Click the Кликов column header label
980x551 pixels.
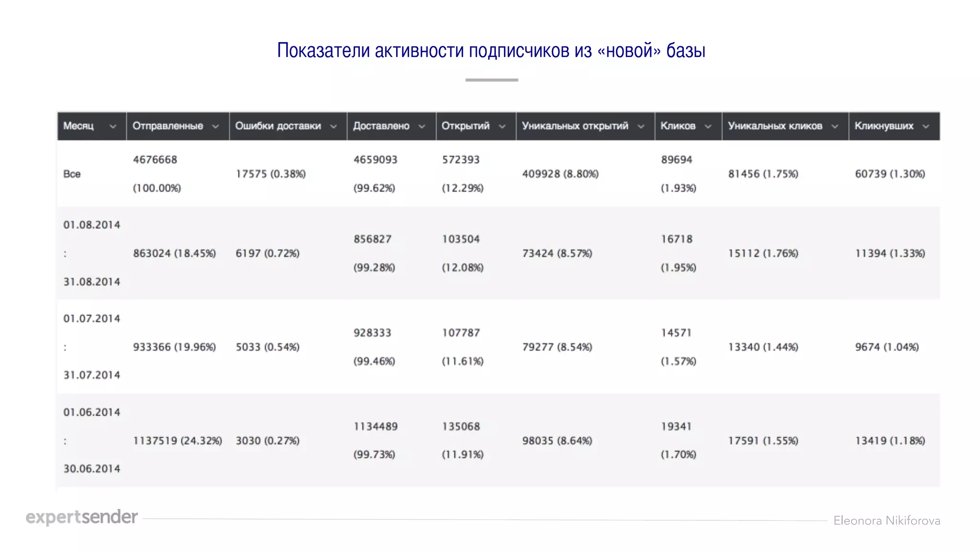pyautogui.click(x=678, y=126)
